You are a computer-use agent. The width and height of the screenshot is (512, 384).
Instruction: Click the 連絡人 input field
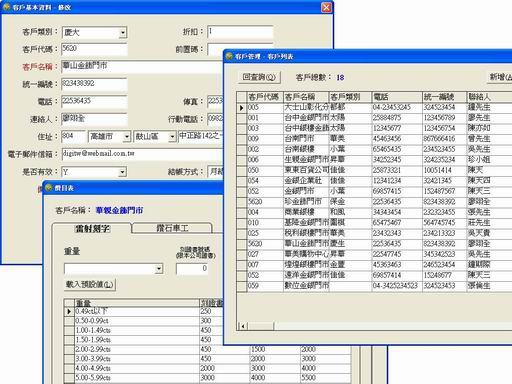pos(94,119)
